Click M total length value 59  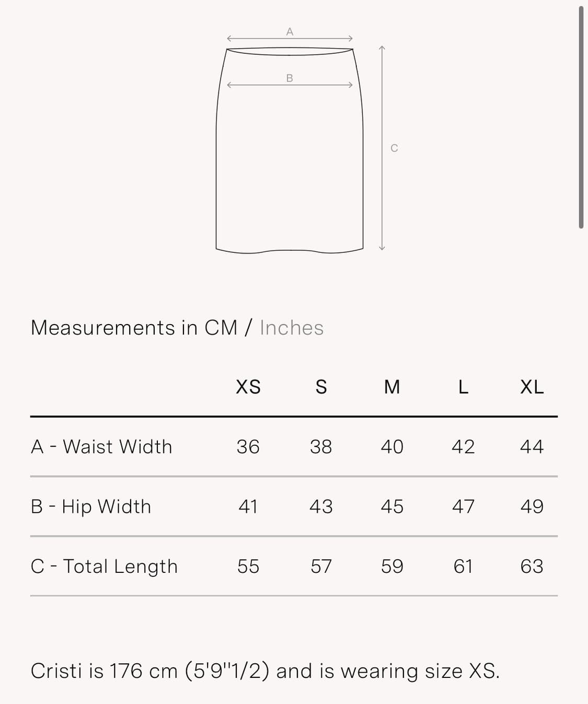392,567
